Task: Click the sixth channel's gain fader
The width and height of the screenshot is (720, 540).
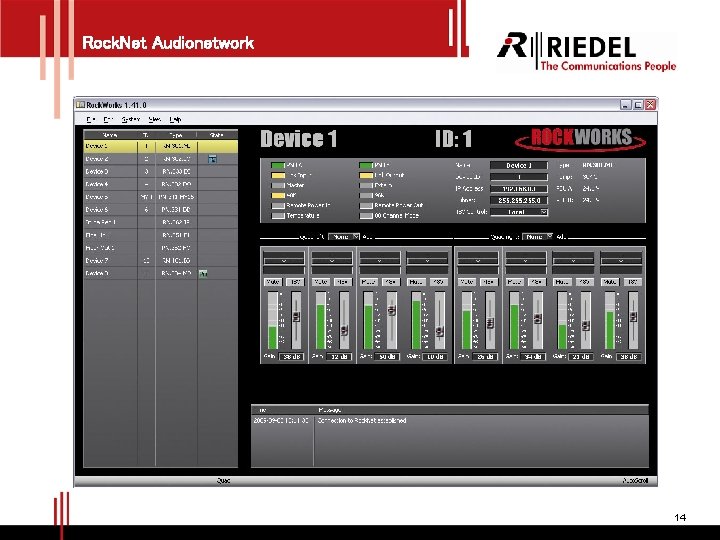Action: [538, 319]
